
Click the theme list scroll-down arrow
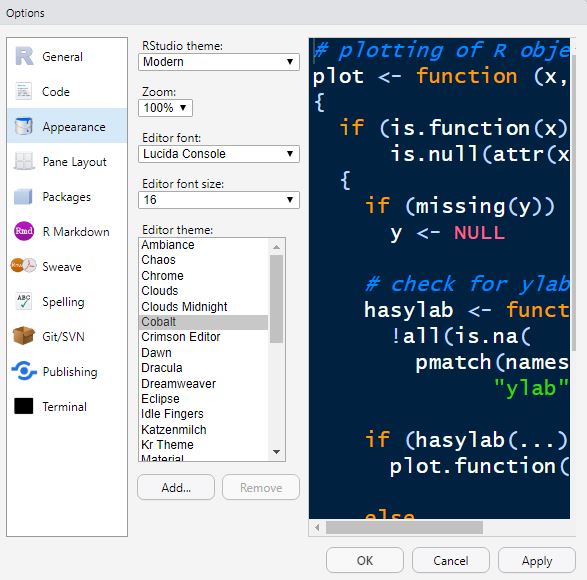(x=277, y=452)
